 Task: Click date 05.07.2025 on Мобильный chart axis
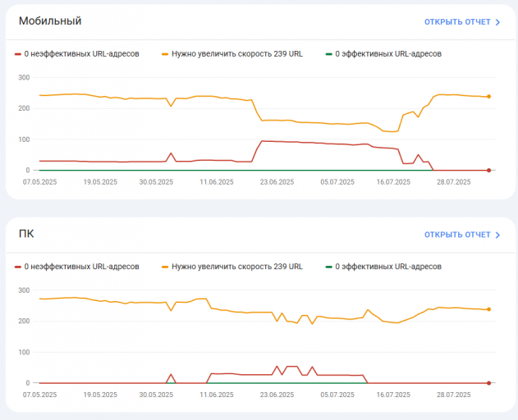(x=337, y=182)
